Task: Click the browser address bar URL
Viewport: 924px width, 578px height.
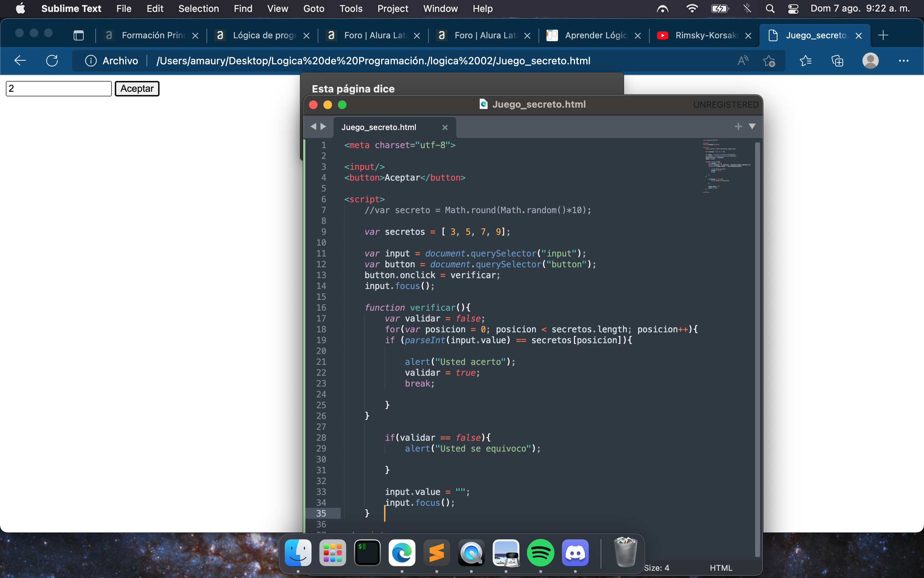Action: [x=373, y=60]
